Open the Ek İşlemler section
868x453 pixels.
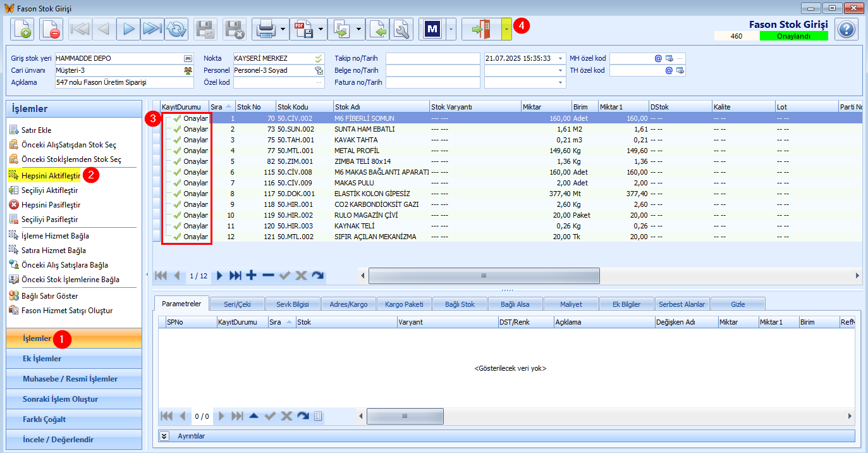coord(74,359)
